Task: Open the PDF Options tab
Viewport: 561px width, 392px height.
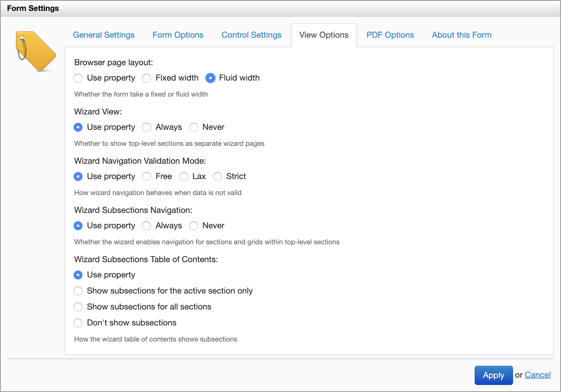Action: [390, 35]
